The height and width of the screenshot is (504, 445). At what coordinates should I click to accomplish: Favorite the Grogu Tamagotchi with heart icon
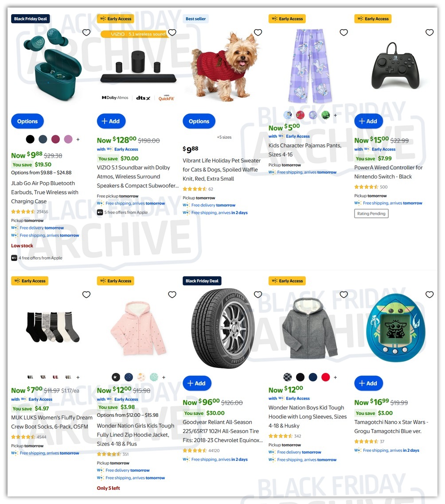point(429,295)
